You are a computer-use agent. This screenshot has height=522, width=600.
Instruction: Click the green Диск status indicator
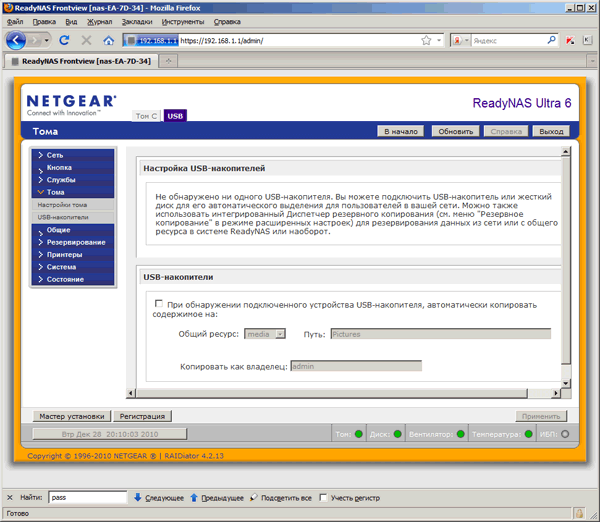tap(398, 434)
